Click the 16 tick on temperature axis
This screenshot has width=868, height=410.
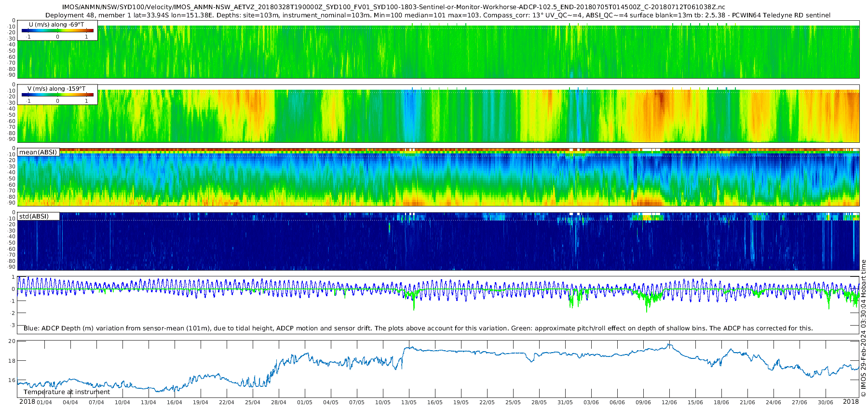pos(12,381)
